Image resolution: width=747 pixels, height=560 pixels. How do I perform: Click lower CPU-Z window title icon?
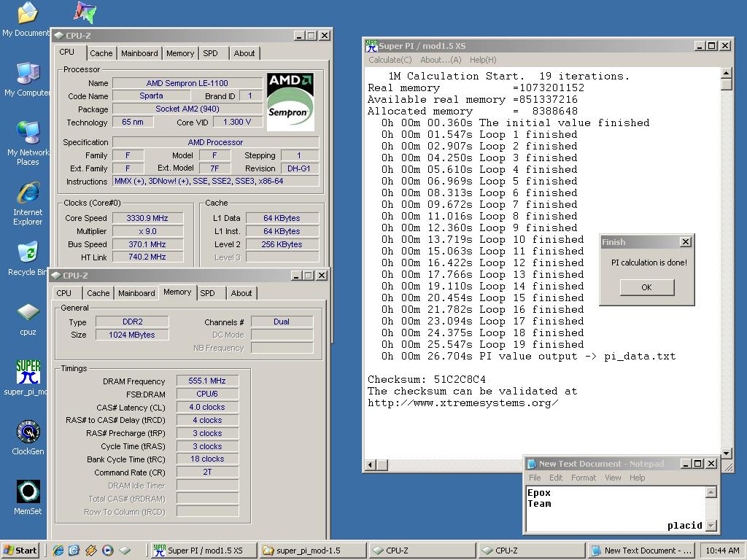point(56,275)
